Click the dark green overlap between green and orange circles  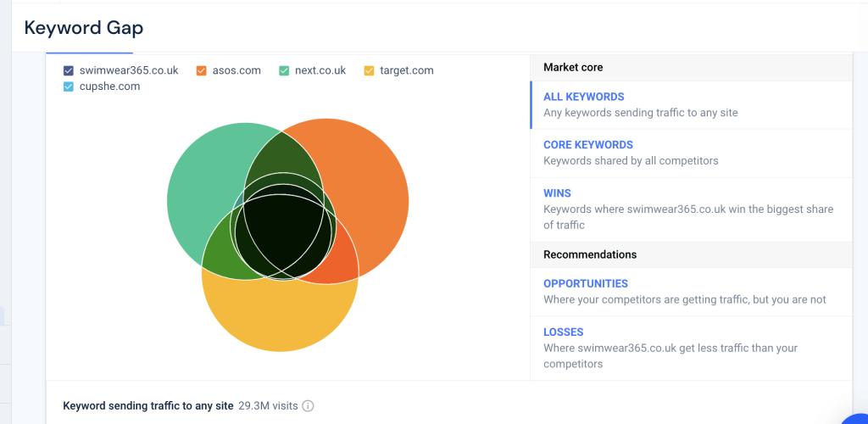[x=280, y=153]
